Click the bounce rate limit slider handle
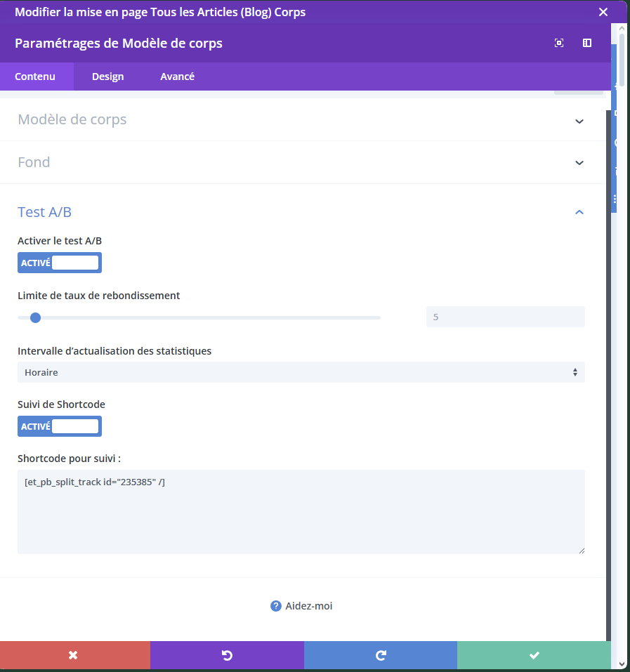 (36, 317)
